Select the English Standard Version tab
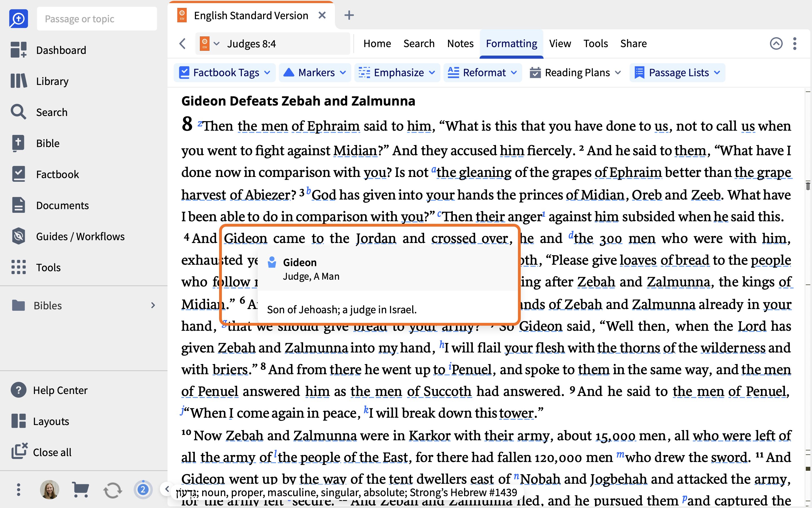The image size is (812, 508). (x=251, y=16)
